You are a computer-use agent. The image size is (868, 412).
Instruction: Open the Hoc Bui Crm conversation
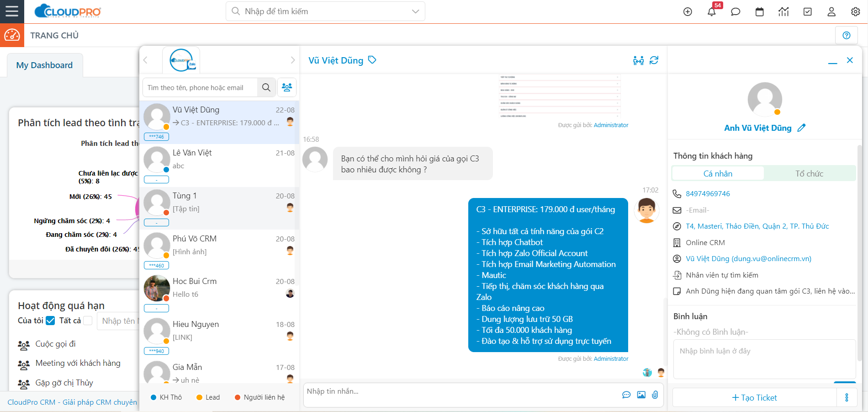(x=219, y=294)
